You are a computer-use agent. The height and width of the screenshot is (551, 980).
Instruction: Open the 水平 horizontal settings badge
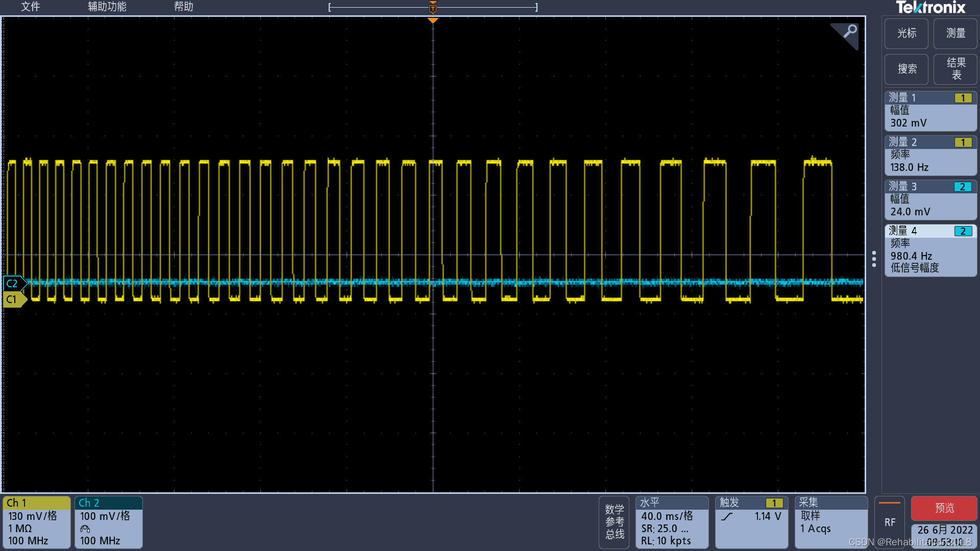672,522
